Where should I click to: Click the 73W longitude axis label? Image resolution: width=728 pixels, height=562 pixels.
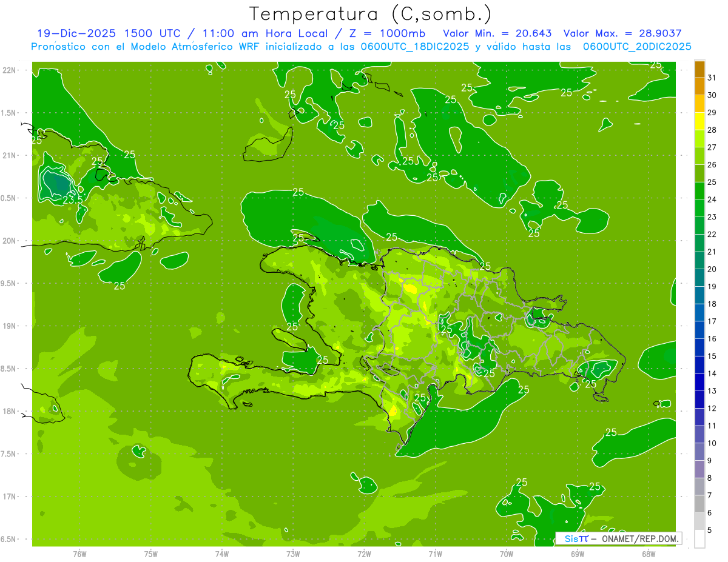tap(293, 554)
